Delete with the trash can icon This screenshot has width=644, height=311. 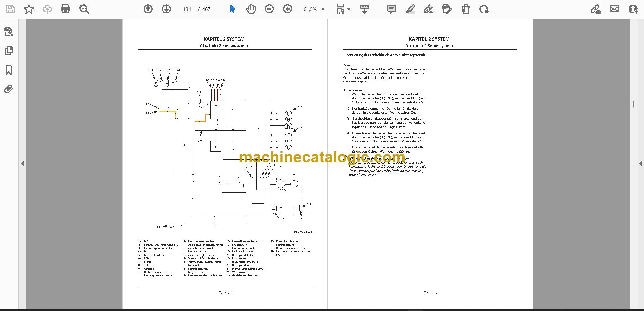466,9
